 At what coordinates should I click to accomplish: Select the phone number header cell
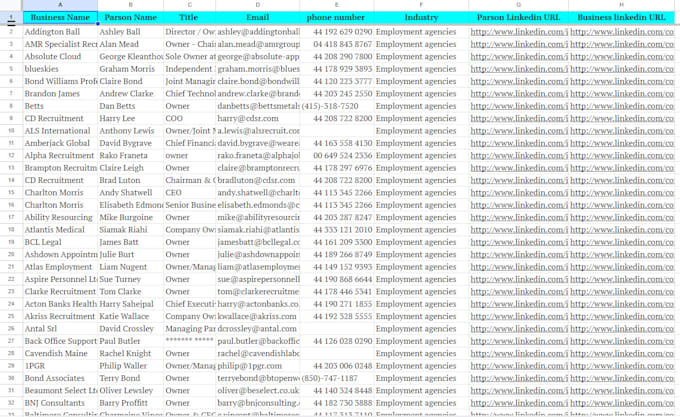click(x=337, y=18)
